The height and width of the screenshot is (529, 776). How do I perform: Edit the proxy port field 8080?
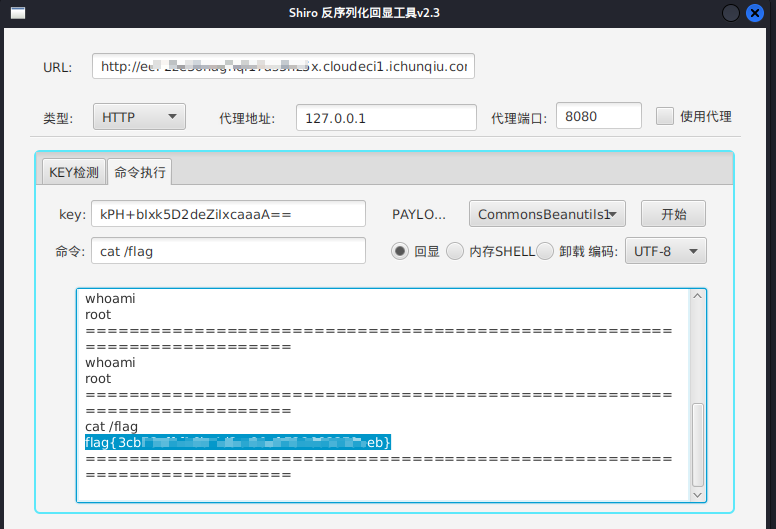[x=599, y=116]
